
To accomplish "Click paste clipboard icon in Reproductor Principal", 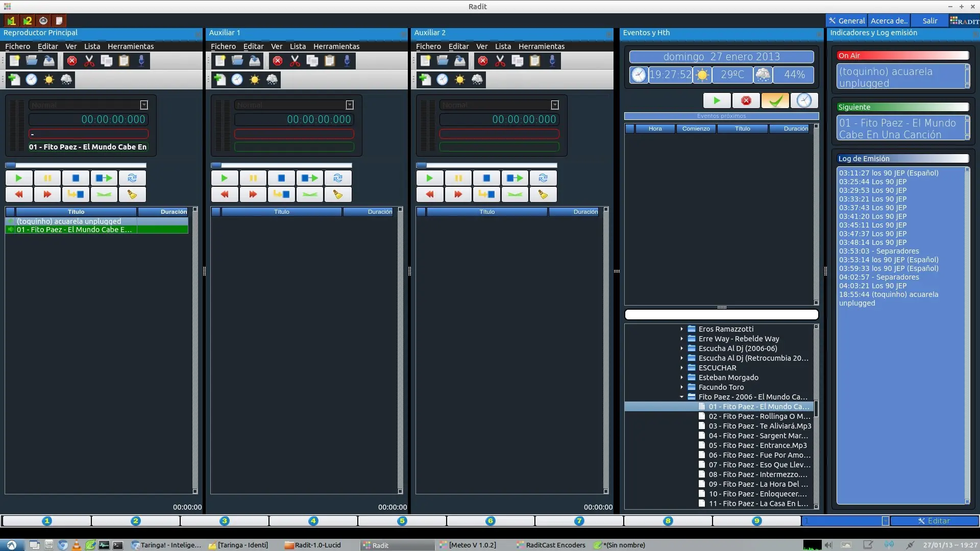I will click(124, 61).
